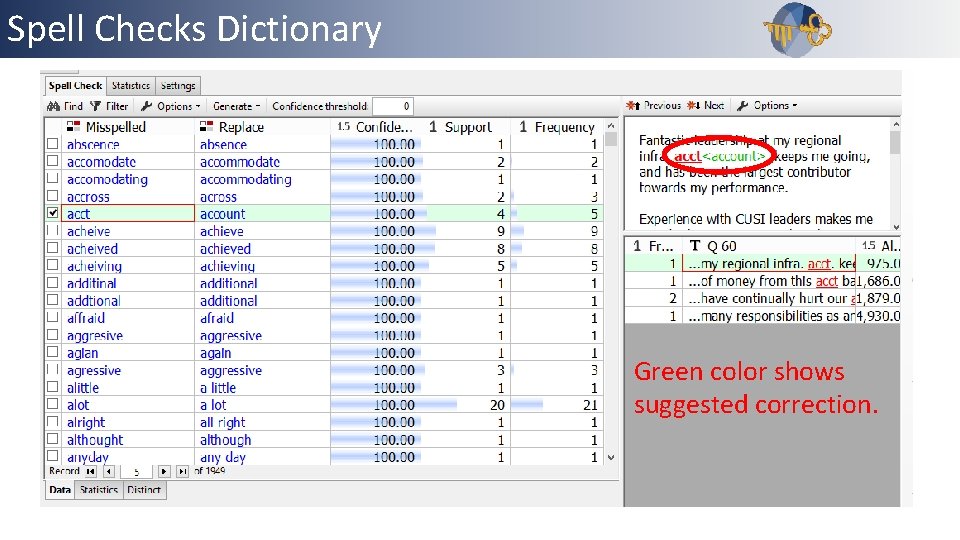Image resolution: width=960 pixels, height=540 pixels.
Task: Open the Generate dropdown menu
Action: (236, 106)
